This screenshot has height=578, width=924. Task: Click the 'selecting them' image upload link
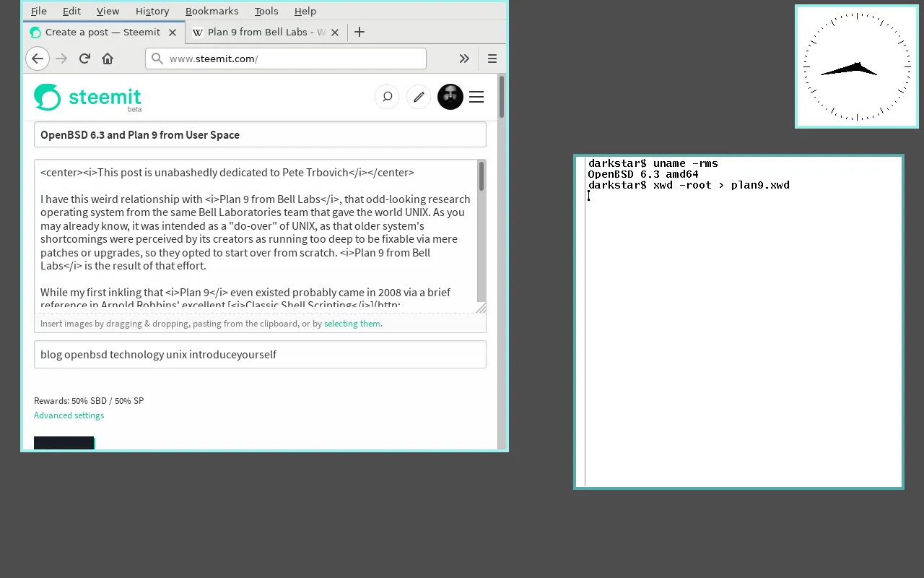coord(352,324)
